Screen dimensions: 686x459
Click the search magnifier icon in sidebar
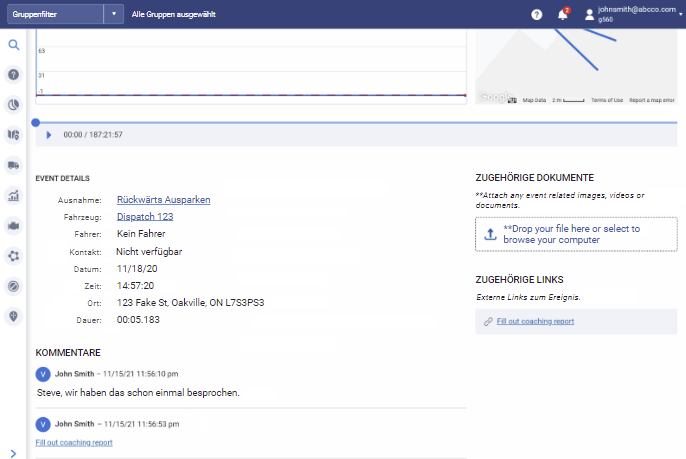14,45
